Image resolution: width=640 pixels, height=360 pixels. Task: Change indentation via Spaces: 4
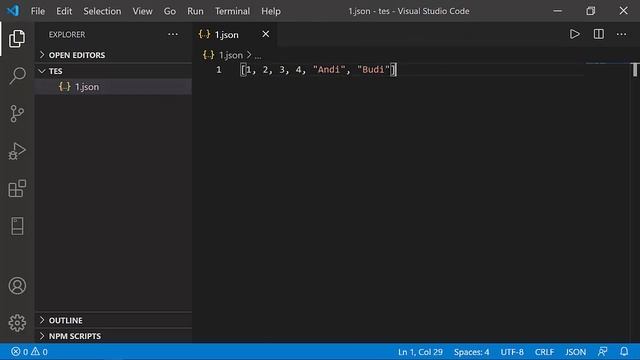[x=471, y=352]
